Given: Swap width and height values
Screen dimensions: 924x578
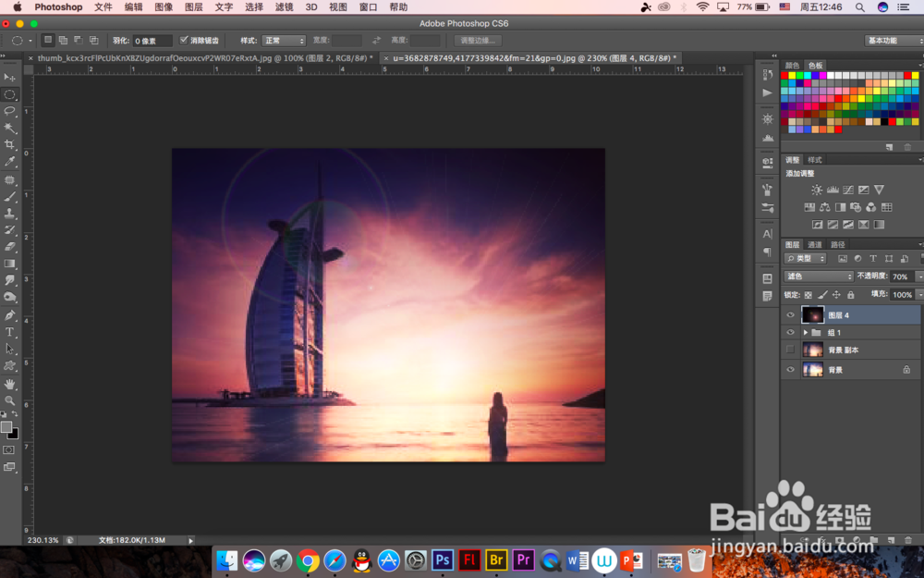Looking at the screenshot, I should 377,41.
